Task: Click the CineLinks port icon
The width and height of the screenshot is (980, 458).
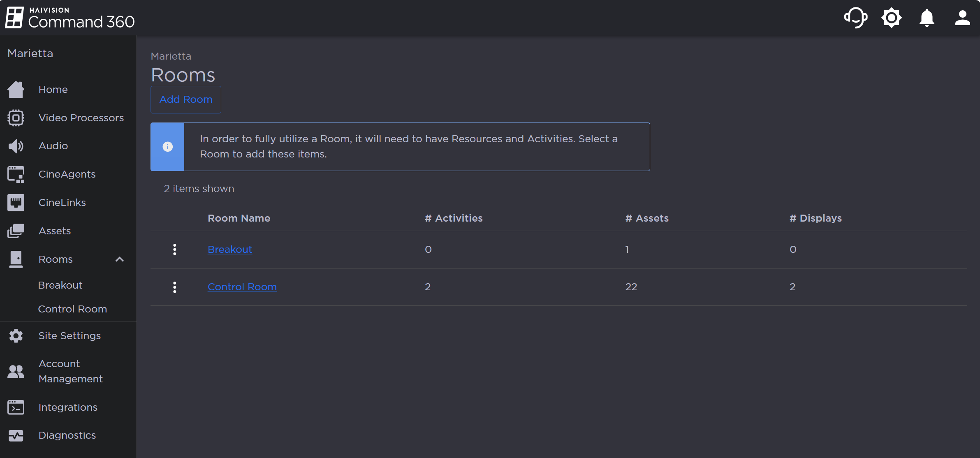Action: point(16,203)
